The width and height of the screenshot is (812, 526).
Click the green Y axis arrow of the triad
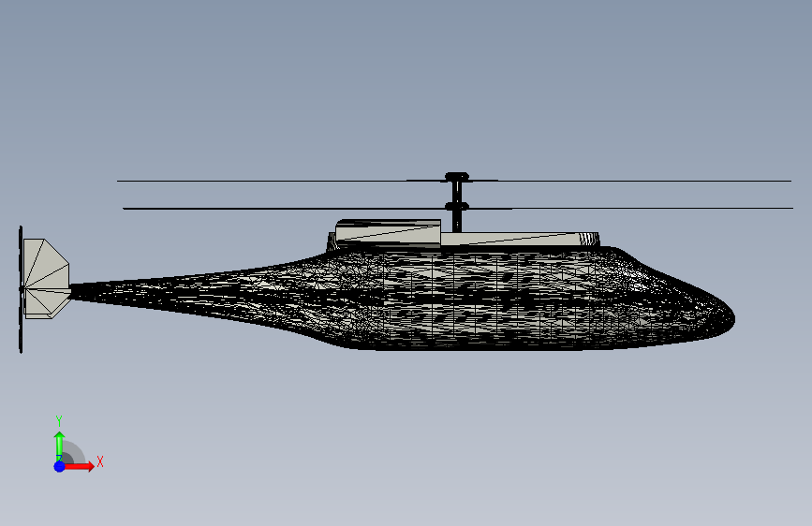(60, 446)
